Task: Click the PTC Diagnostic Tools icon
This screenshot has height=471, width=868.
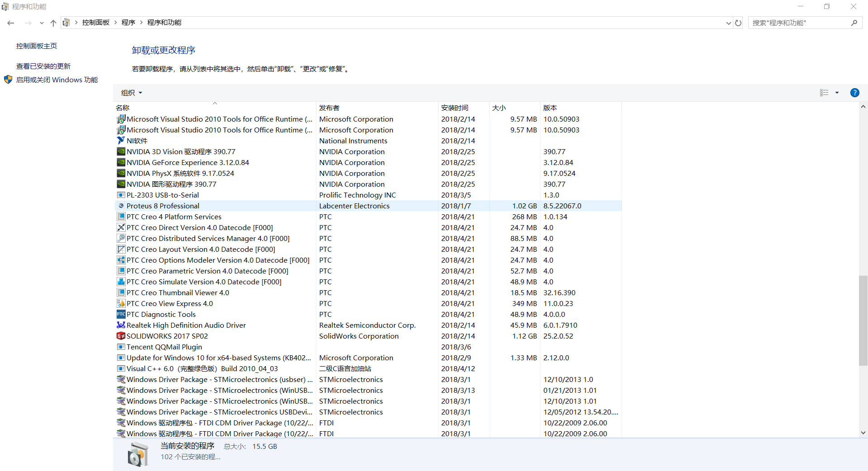Action: (x=121, y=314)
